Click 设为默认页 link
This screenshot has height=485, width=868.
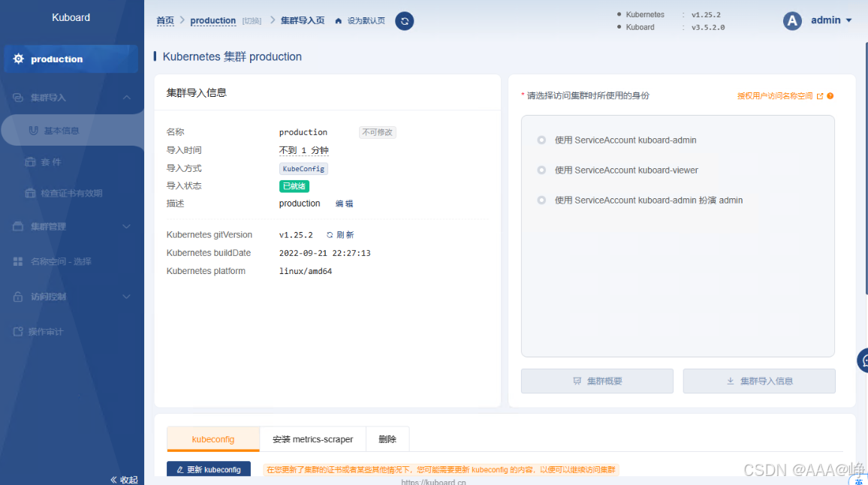point(366,21)
